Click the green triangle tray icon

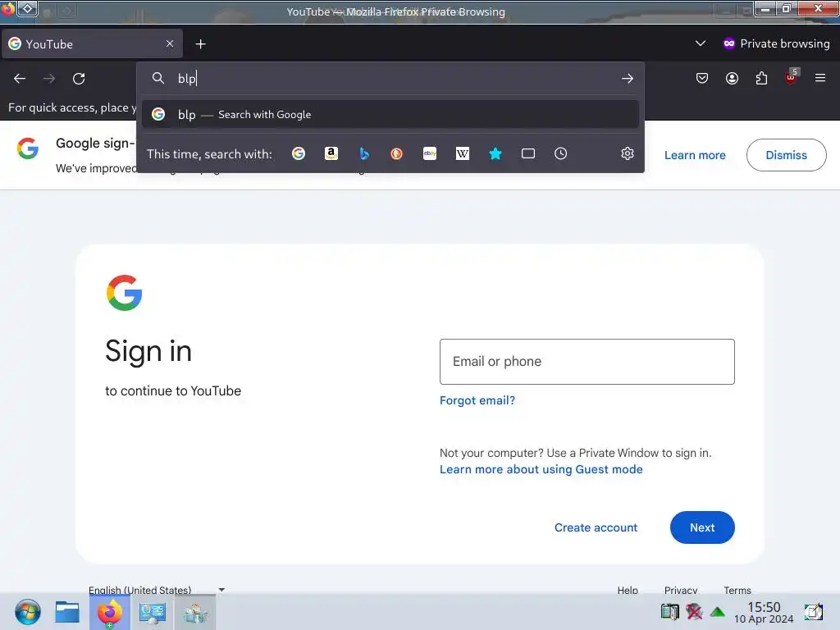tap(717, 611)
